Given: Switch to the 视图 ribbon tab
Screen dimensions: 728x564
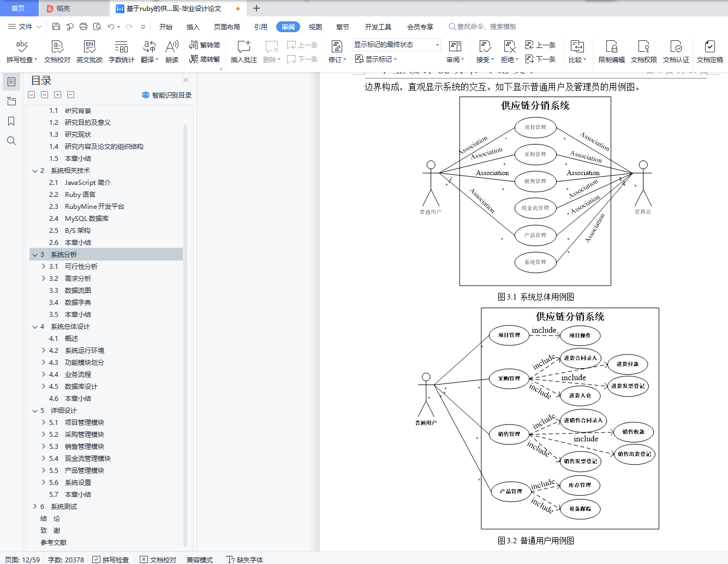Looking at the screenshot, I should (x=315, y=27).
